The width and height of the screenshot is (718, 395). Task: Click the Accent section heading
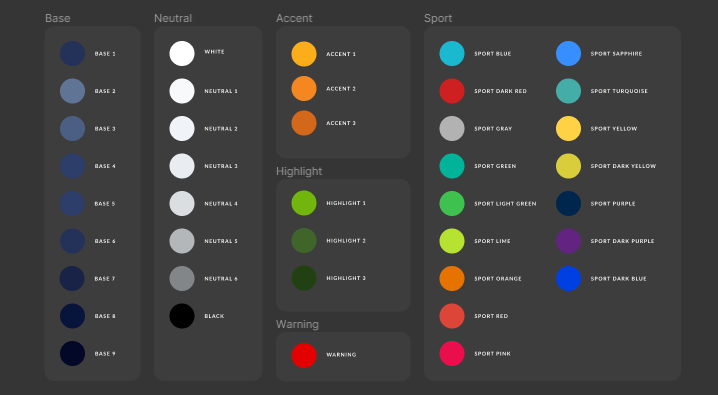point(294,18)
